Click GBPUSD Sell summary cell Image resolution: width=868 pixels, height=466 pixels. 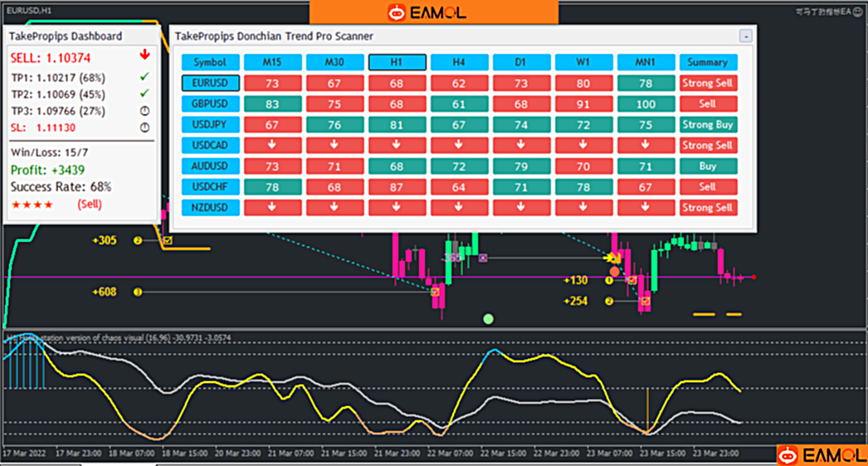click(x=708, y=104)
